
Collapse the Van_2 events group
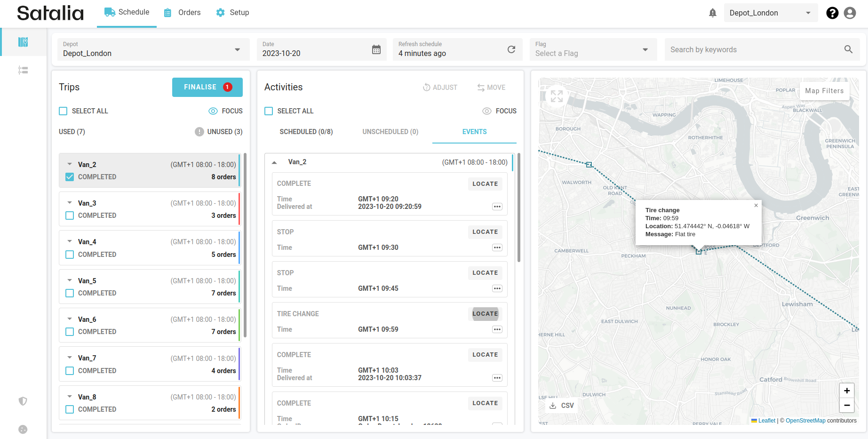coord(274,162)
